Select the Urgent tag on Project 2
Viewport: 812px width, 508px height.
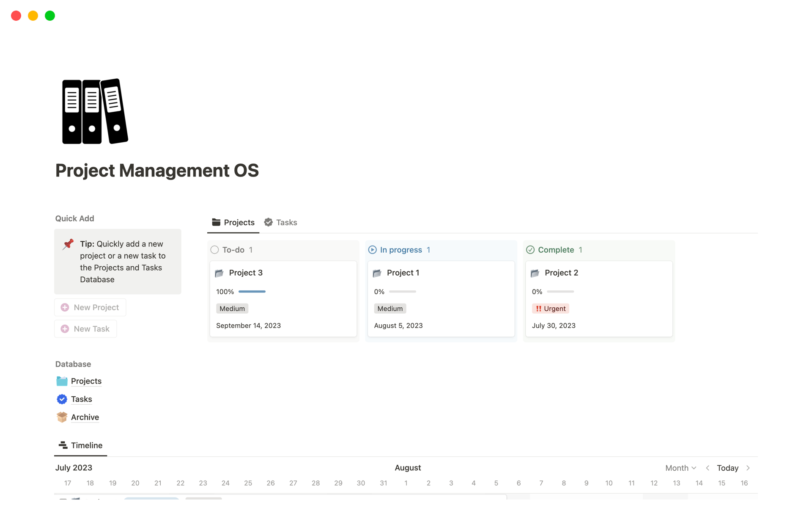550,308
